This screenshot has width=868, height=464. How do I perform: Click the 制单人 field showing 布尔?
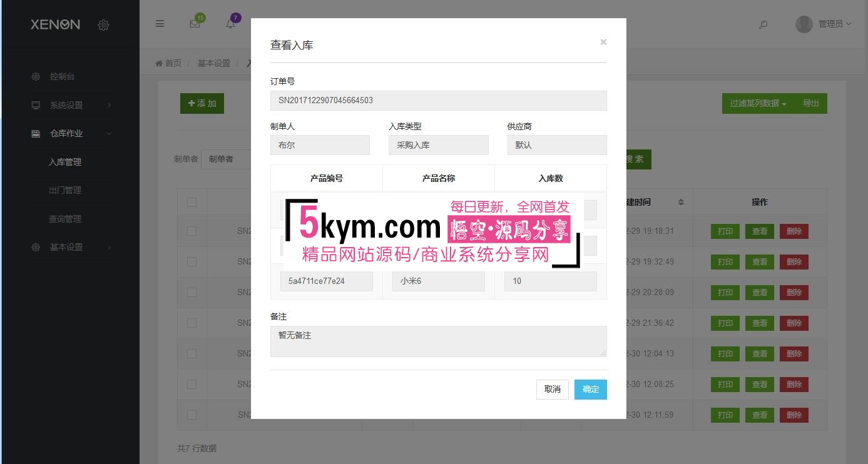(x=320, y=145)
